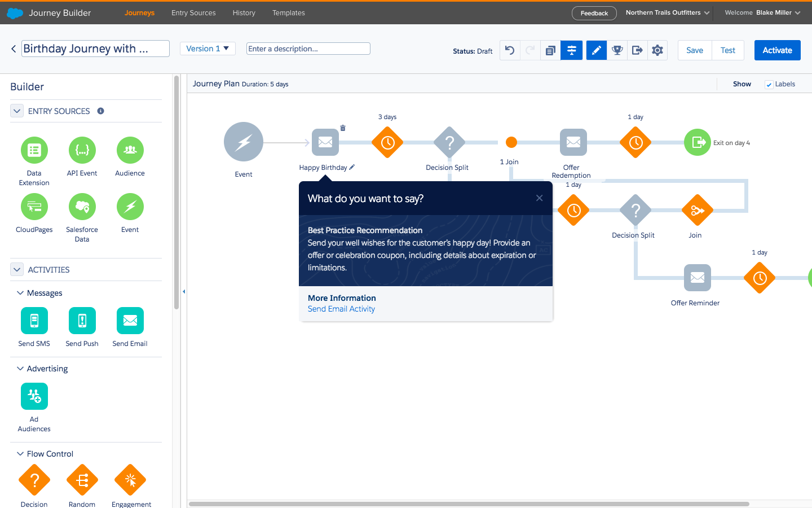Screen dimensions: 812x508
Task: Collapse the Messages group
Action: 20,293
